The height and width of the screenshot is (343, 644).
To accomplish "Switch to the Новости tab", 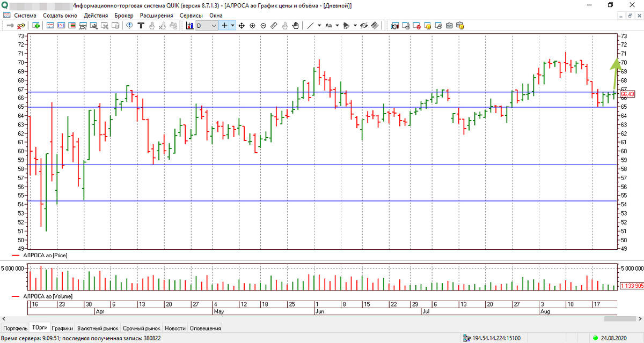I will coord(175,328).
